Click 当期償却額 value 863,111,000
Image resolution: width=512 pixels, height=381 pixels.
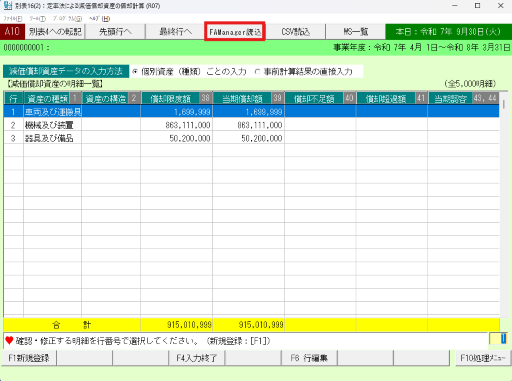coord(260,125)
